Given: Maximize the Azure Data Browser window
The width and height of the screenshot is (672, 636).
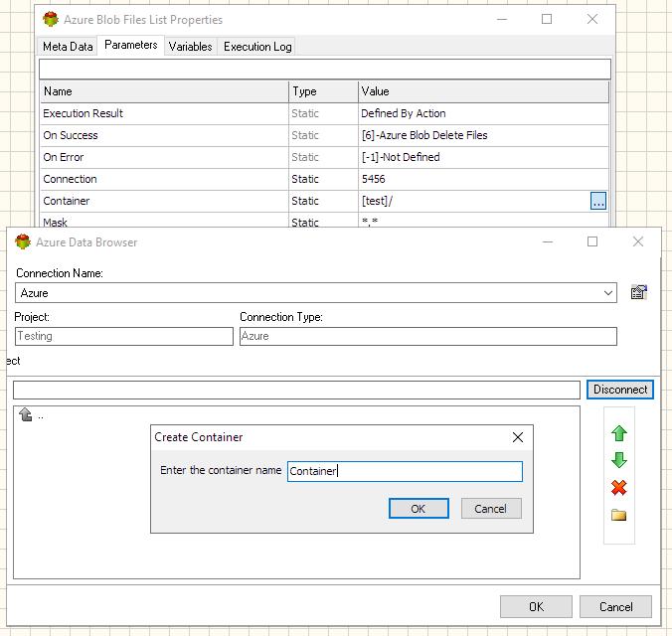Looking at the screenshot, I should (x=592, y=241).
